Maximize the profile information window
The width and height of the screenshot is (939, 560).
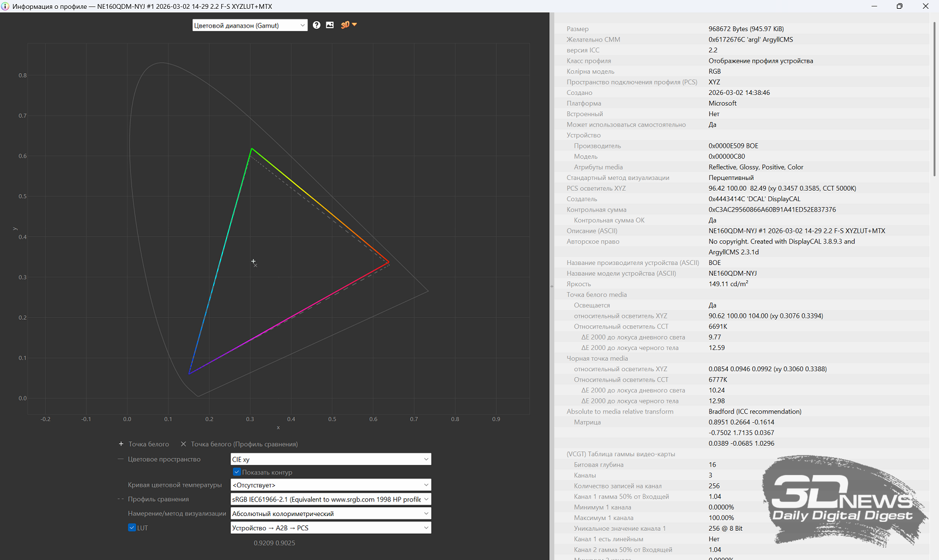point(899,6)
